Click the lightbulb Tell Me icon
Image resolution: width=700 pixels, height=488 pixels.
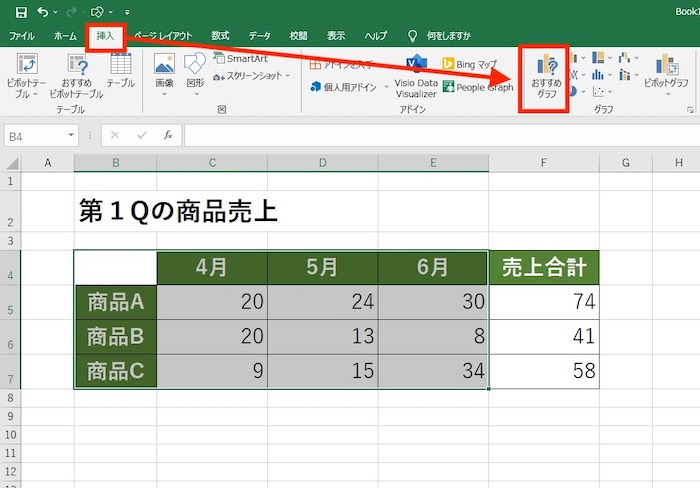[x=412, y=36]
